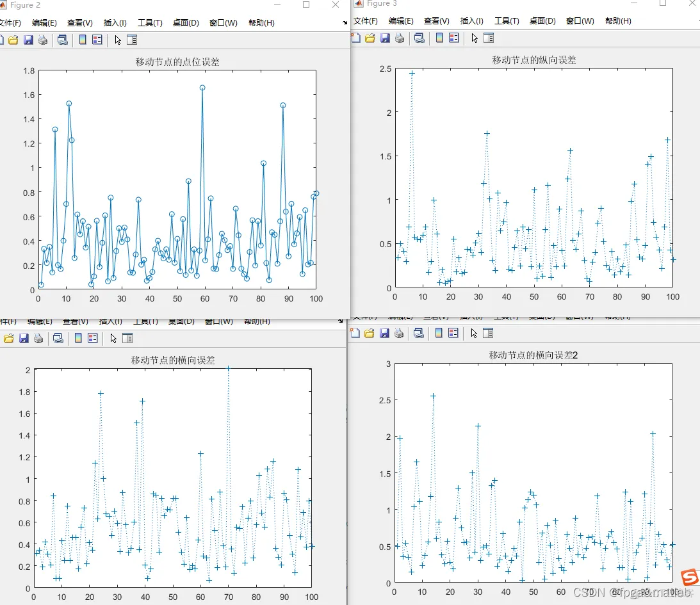This screenshot has width=700, height=605.
Task: Open 工具(T) menu in Figure 3
Action: (x=507, y=21)
